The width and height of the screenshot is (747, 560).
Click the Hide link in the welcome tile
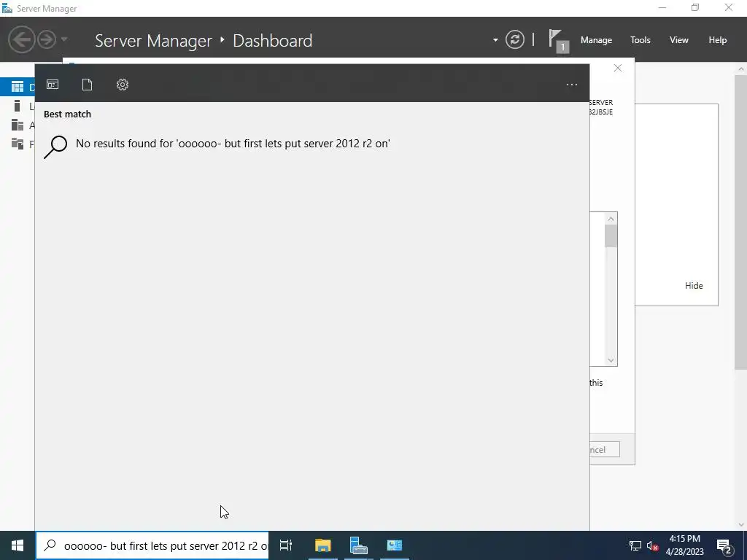click(x=694, y=286)
